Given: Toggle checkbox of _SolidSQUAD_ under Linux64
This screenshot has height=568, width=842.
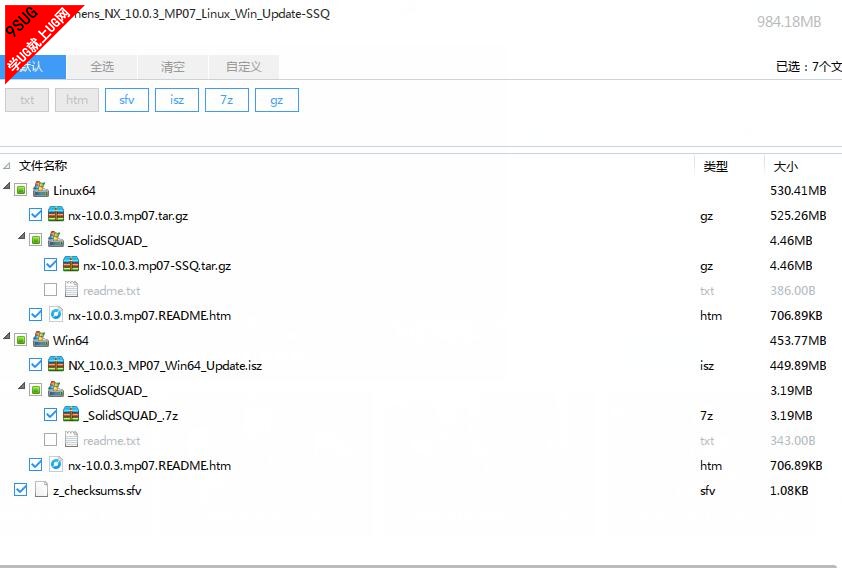Looking at the screenshot, I should [35, 239].
